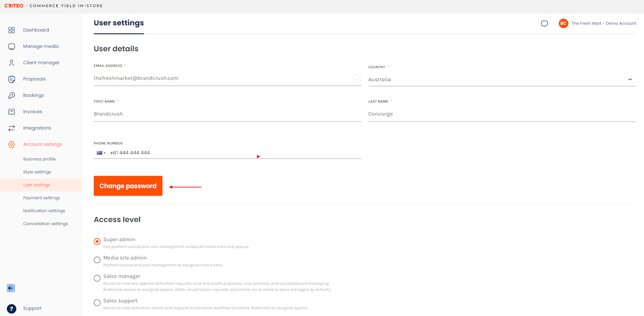Click the Integrations arrows icon

coord(12,128)
